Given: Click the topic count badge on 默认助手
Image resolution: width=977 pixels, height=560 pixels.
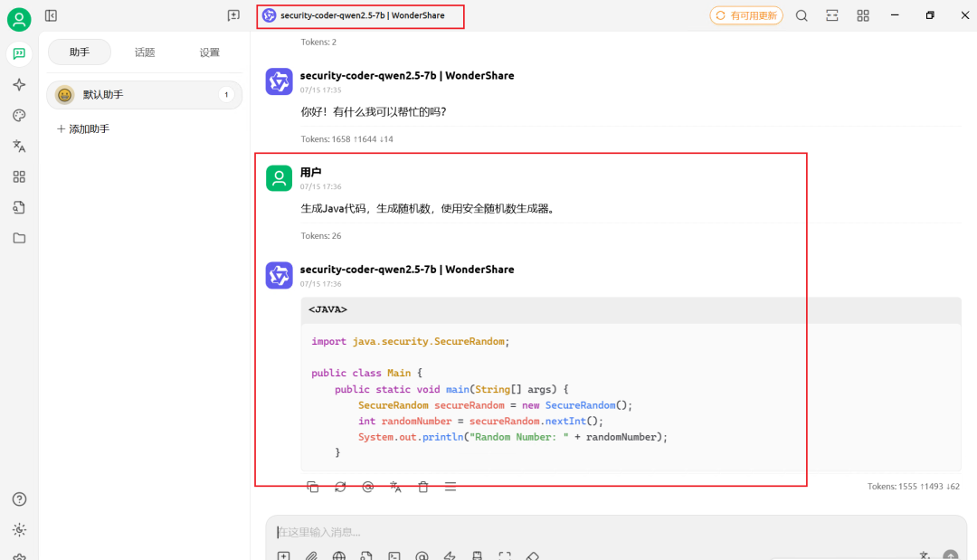Looking at the screenshot, I should pos(226,95).
